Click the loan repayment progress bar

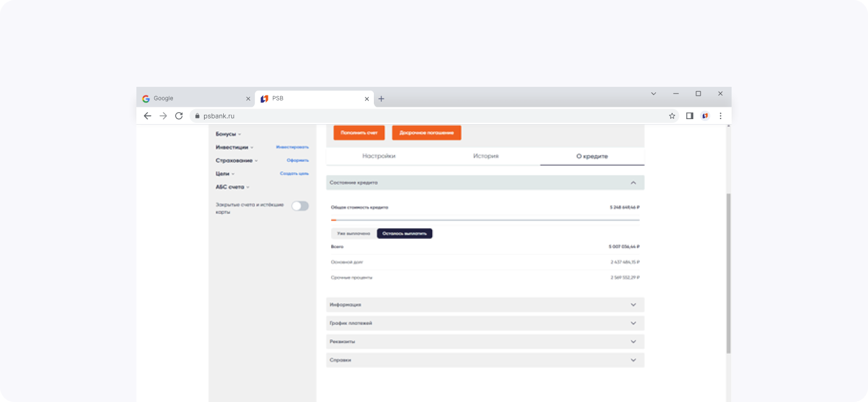(x=485, y=220)
